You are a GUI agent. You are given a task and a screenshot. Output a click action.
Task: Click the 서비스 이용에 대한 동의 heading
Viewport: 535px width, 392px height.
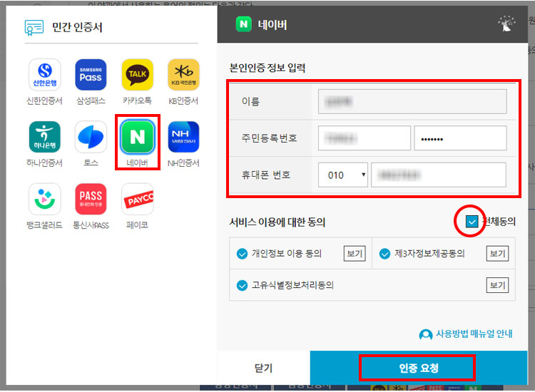click(x=277, y=222)
